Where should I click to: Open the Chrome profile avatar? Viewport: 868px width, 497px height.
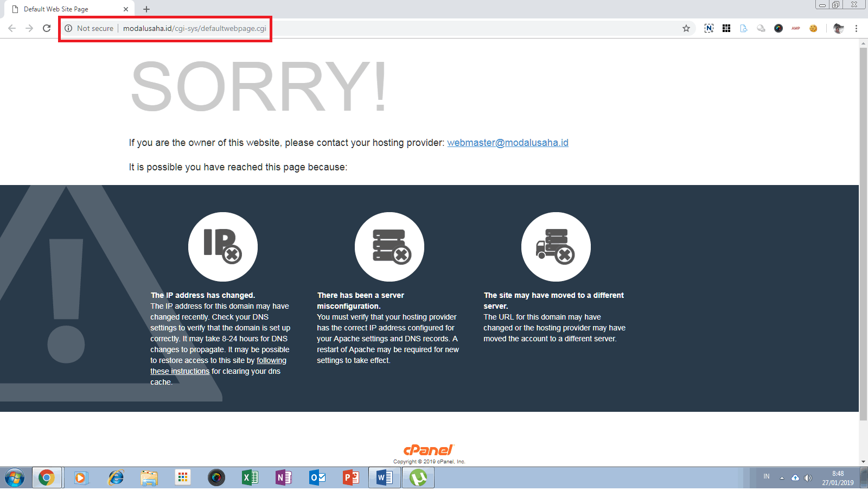[x=838, y=28]
